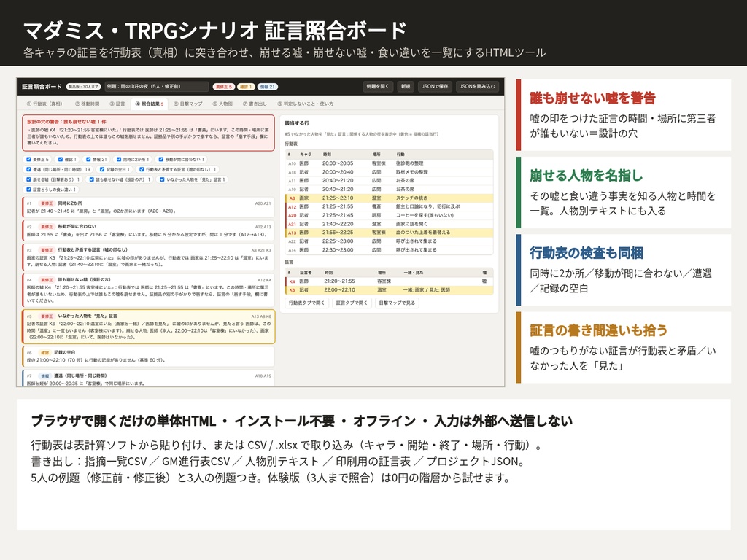Click highlighted row A13 血のついた上着を着替える
This screenshot has height=560, width=747.
(389, 233)
